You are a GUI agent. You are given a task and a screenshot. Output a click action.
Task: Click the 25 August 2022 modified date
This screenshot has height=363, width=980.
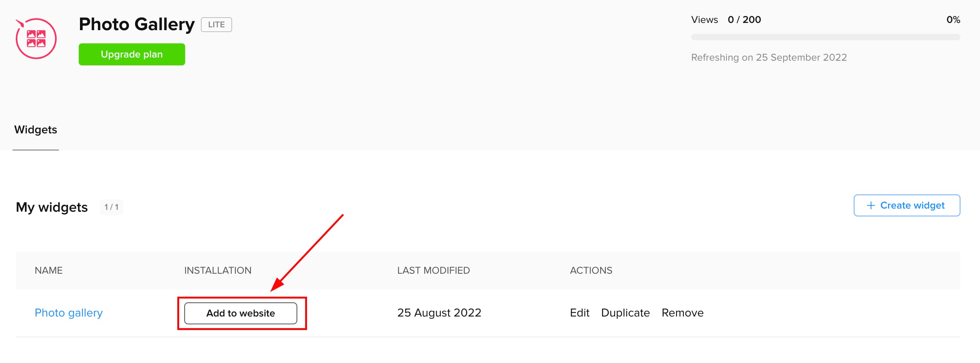pos(439,313)
